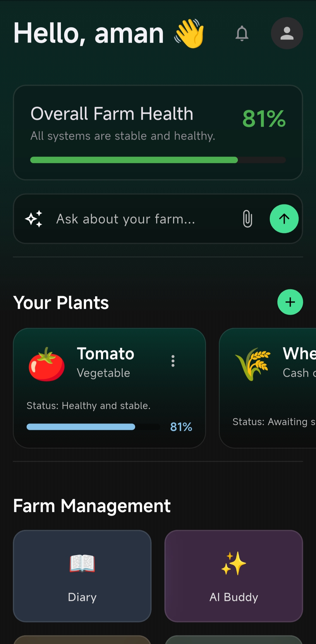Select the Tomato plant card title
316x644 pixels.
click(106, 354)
